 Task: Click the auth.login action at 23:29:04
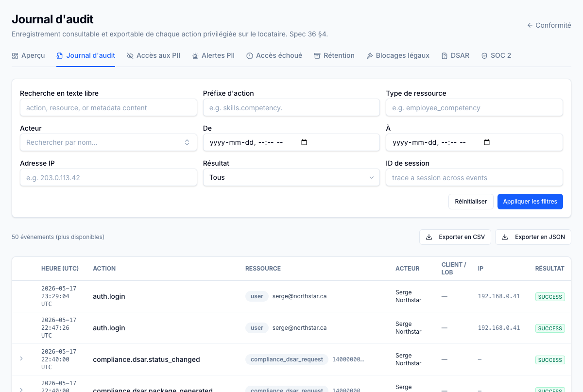[x=109, y=296]
